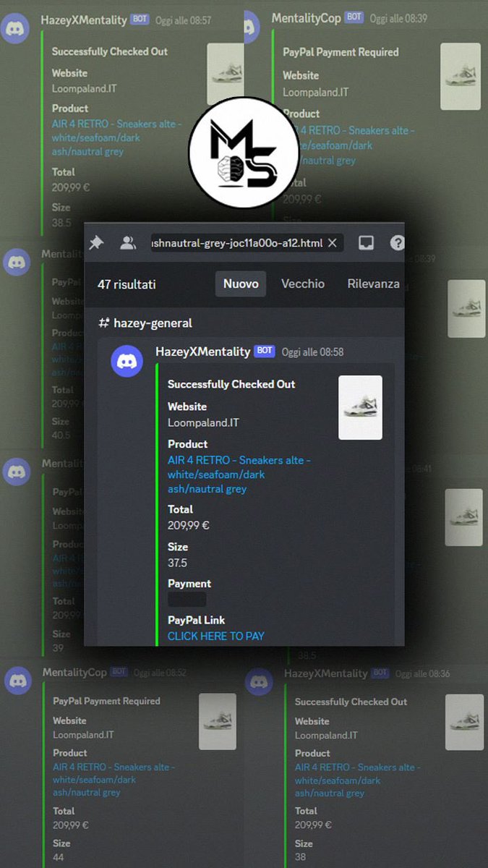488x868 pixels.
Task: Open the inbox icon in the header
Action: click(367, 243)
